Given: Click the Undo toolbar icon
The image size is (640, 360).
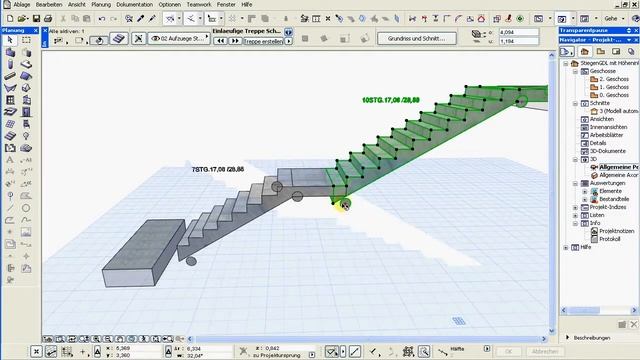Looking at the screenshot, I should tap(102, 18).
